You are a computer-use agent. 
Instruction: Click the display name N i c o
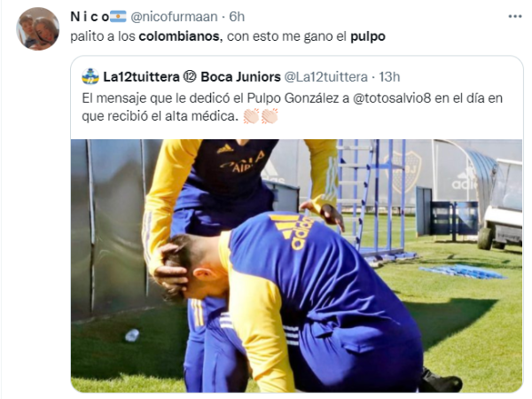pyautogui.click(x=90, y=17)
